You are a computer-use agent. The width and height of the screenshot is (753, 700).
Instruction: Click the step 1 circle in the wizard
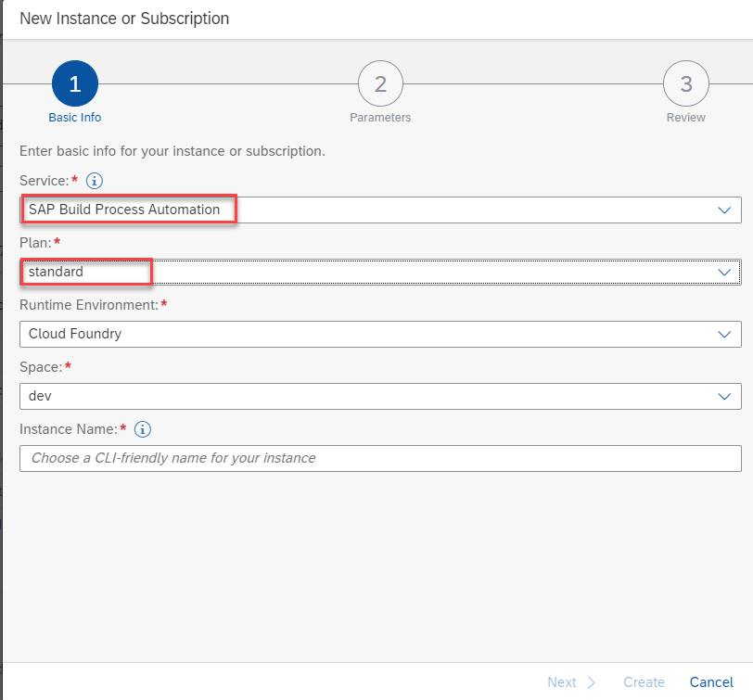[x=75, y=84]
